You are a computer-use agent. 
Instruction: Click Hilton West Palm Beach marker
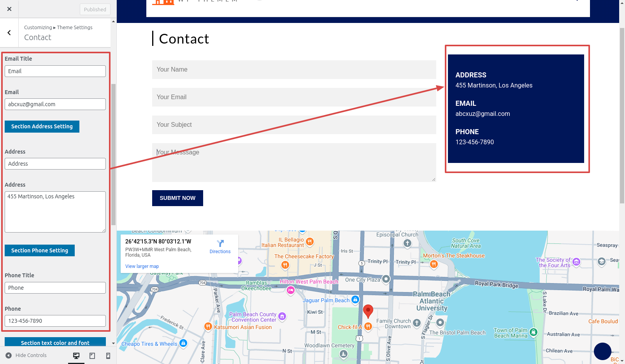[x=291, y=290]
